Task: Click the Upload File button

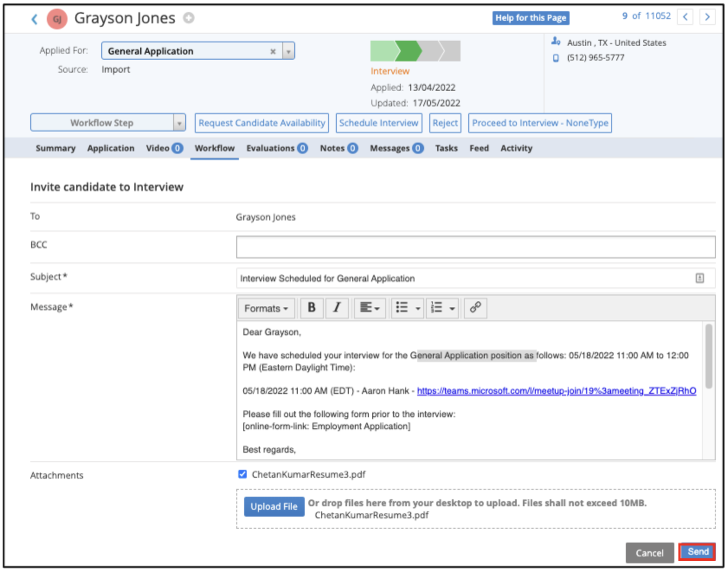Action: coord(274,507)
